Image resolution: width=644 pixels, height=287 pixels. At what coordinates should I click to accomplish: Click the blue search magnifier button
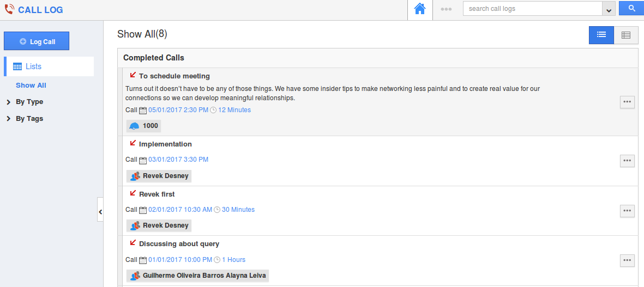point(631,9)
